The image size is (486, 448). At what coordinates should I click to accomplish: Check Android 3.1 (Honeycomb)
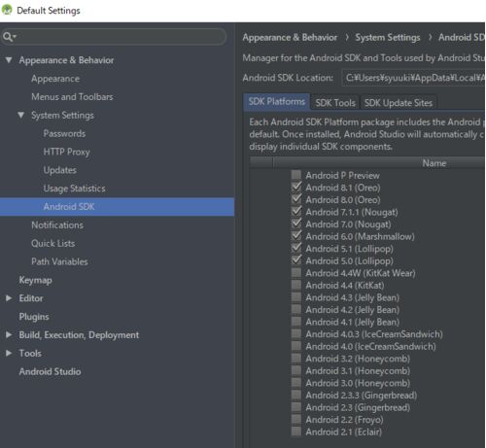pos(296,370)
